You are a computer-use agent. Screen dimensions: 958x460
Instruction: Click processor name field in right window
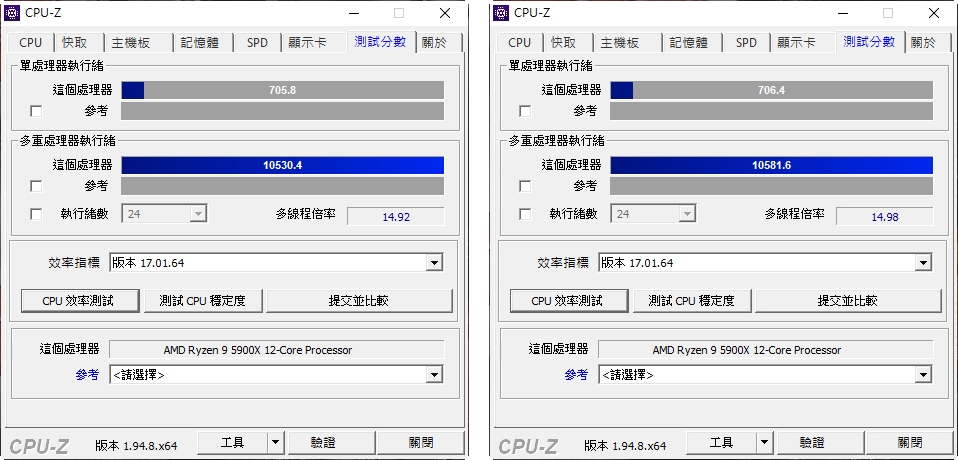click(766, 350)
